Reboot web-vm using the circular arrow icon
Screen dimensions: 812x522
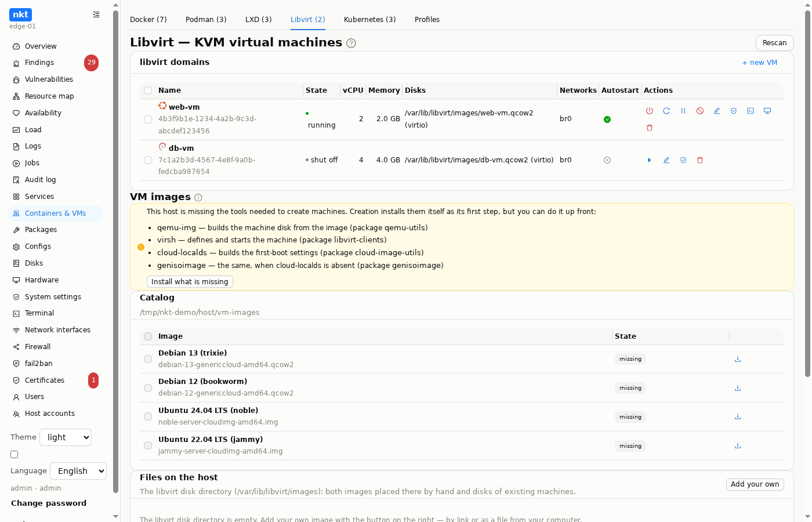coord(666,111)
